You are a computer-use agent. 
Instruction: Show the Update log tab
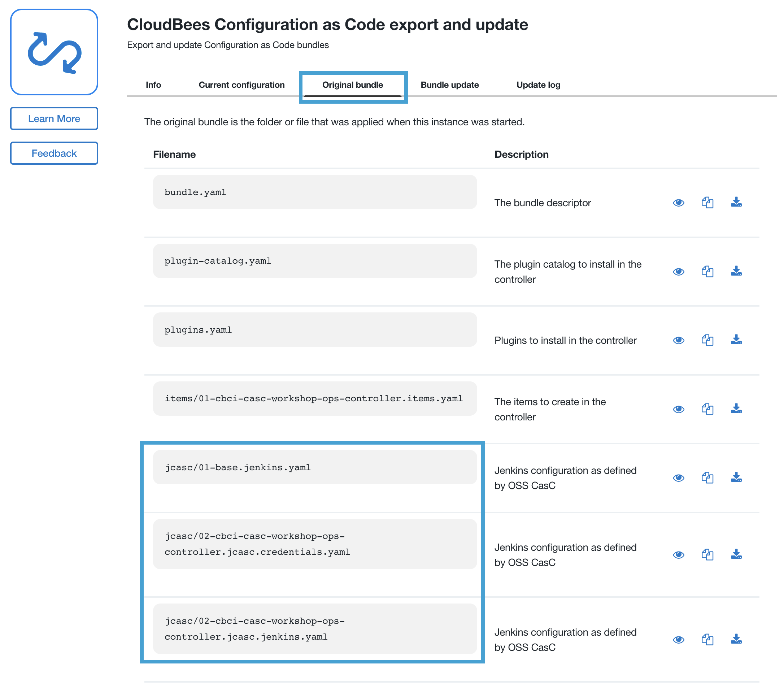tap(538, 85)
